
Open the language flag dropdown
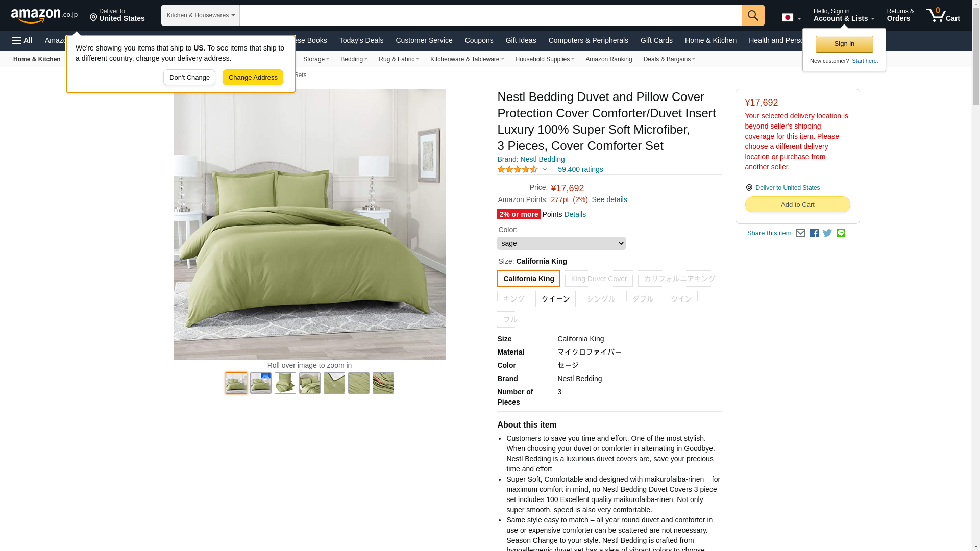(791, 18)
